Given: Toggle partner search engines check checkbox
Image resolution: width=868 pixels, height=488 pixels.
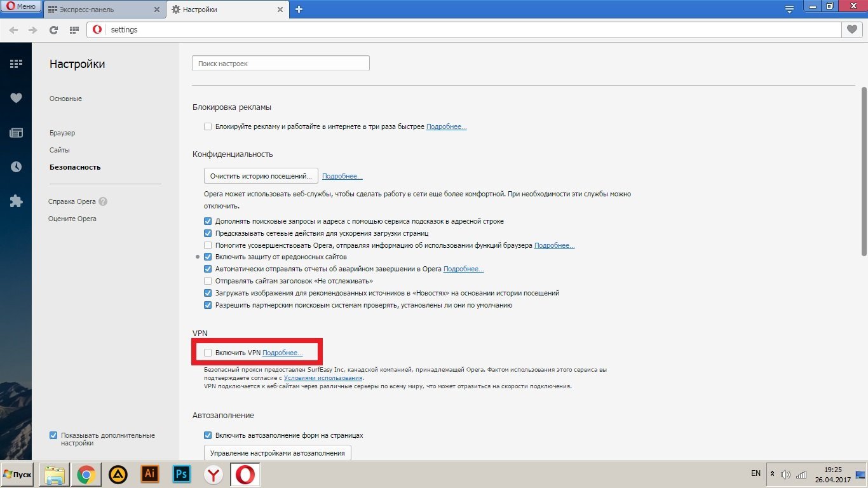Looking at the screenshot, I should click(208, 305).
